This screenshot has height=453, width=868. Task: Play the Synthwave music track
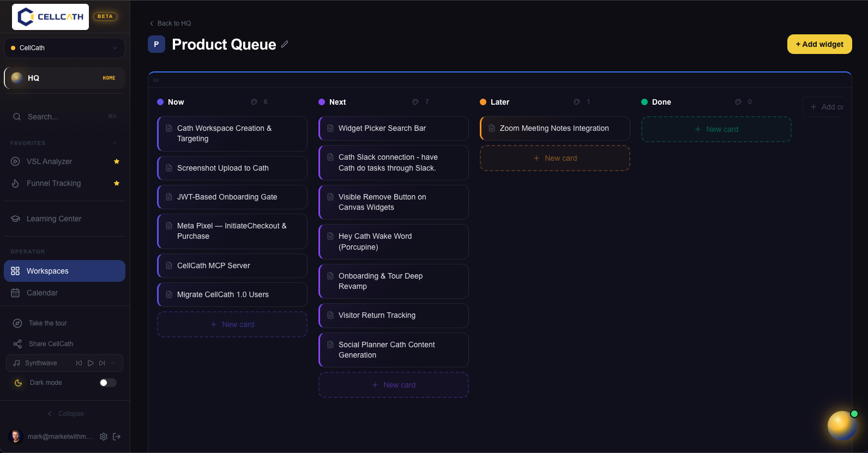pyautogui.click(x=91, y=363)
